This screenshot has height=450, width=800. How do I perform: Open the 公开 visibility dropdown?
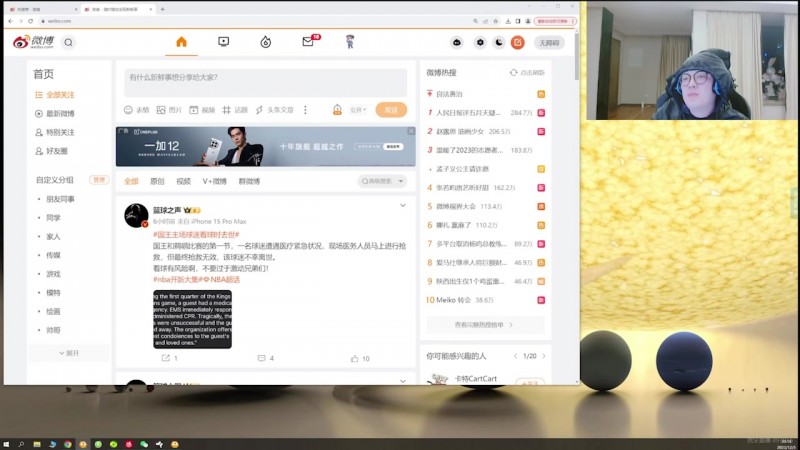[358, 110]
